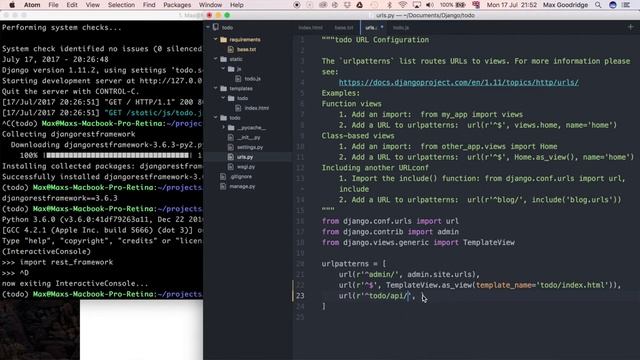Expand the __pycache__ folder
Viewport: 640px width, 360px height.
pos(223,128)
